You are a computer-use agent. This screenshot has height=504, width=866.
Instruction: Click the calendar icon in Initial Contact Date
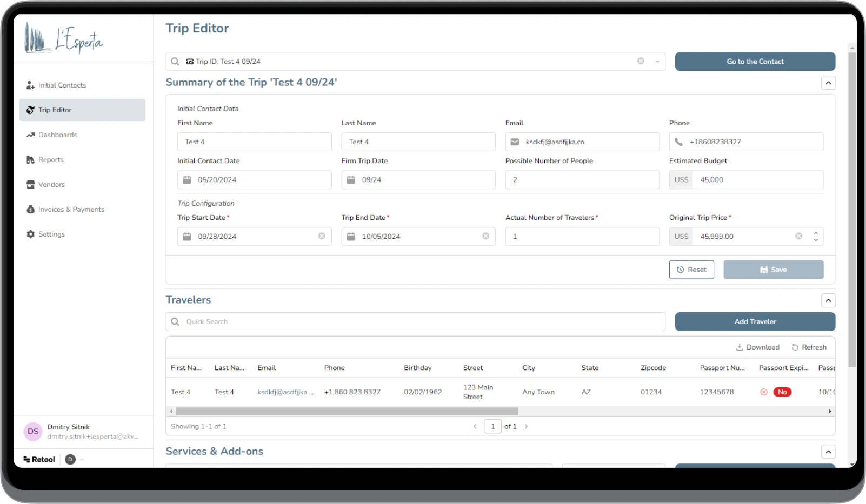187,180
